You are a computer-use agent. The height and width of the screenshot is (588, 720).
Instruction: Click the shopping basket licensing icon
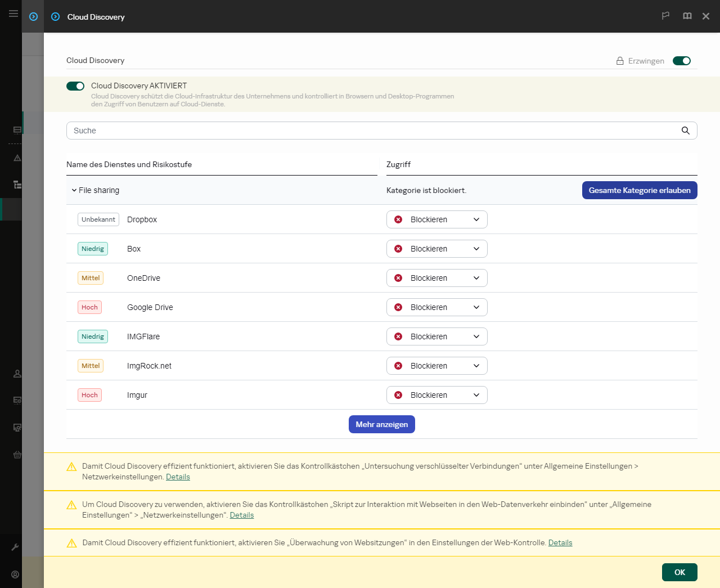point(17,455)
